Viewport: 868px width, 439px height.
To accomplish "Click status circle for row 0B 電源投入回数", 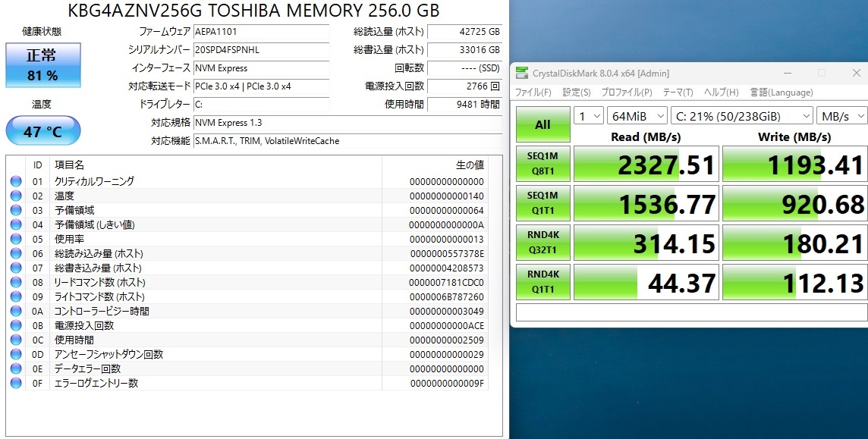I will (15, 325).
